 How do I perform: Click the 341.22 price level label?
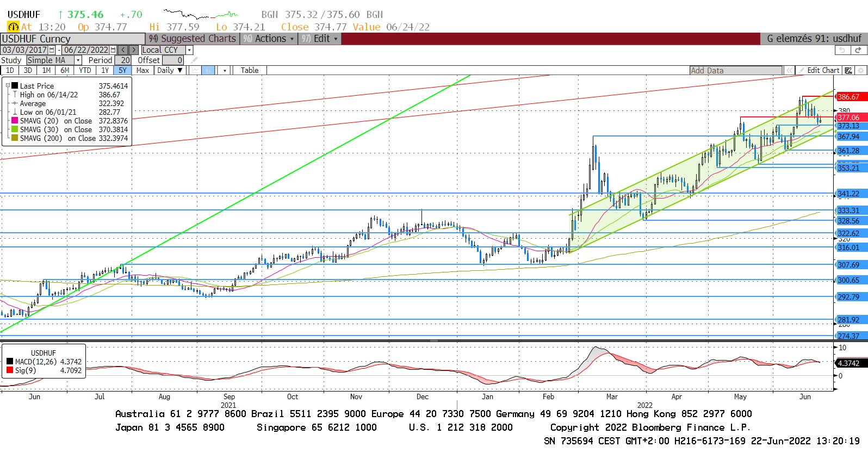coord(850,194)
